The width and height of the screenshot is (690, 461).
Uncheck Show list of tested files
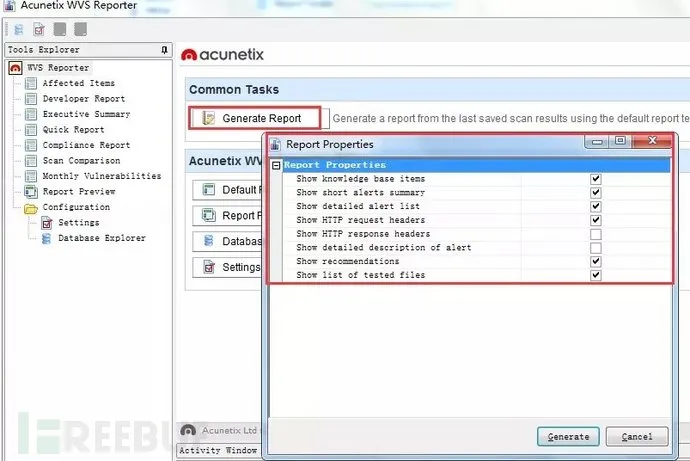595,275
